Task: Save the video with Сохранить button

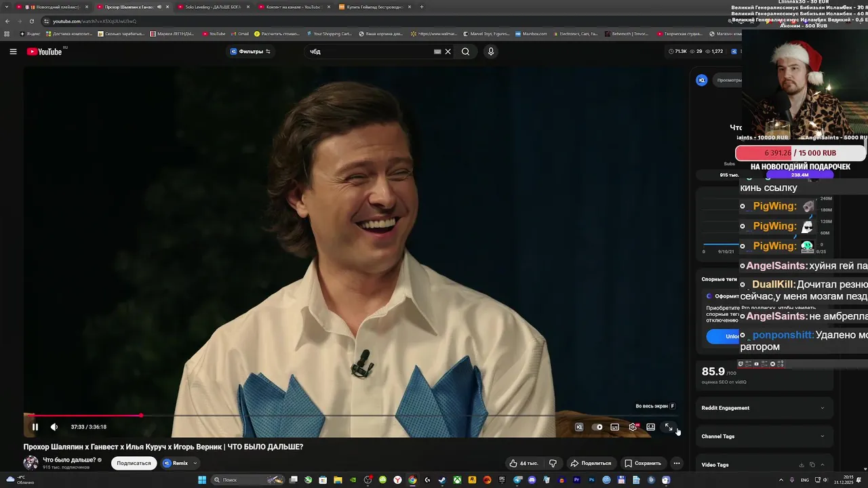Action: pyautogui.click(x=643, y=464)
